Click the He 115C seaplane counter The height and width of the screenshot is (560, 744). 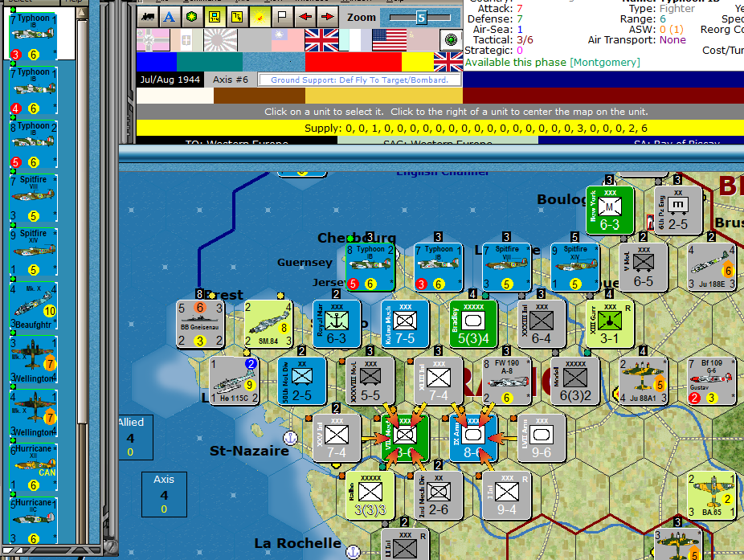click(234, 382)
